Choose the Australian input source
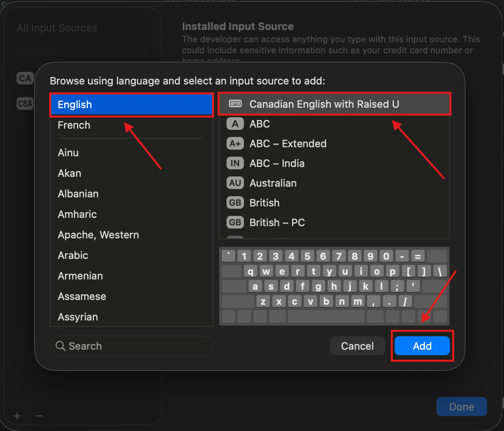The width and height of the screenshot is (504, 431). coord(273,183)
